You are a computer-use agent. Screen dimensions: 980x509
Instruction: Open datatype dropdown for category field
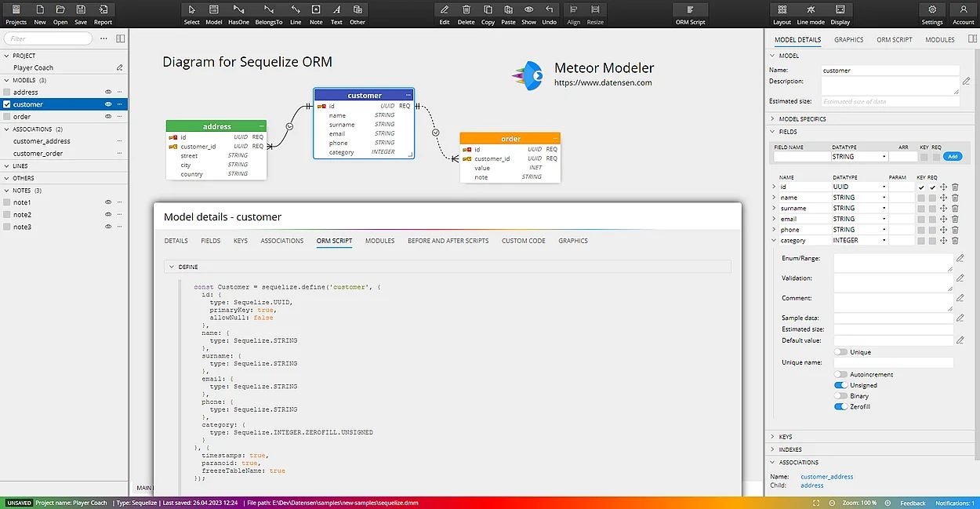tap(859, 241)
